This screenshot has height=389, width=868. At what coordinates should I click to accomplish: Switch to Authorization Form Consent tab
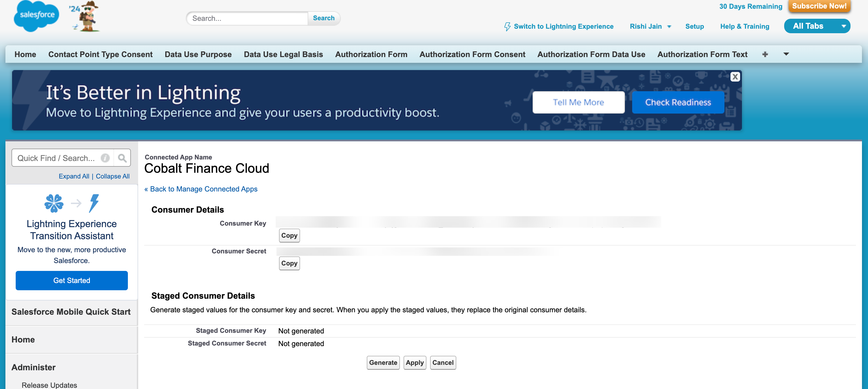click(472, 54)
